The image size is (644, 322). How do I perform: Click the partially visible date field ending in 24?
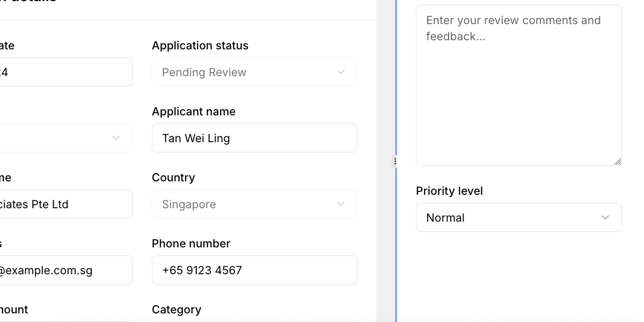(x=64, y=72)
